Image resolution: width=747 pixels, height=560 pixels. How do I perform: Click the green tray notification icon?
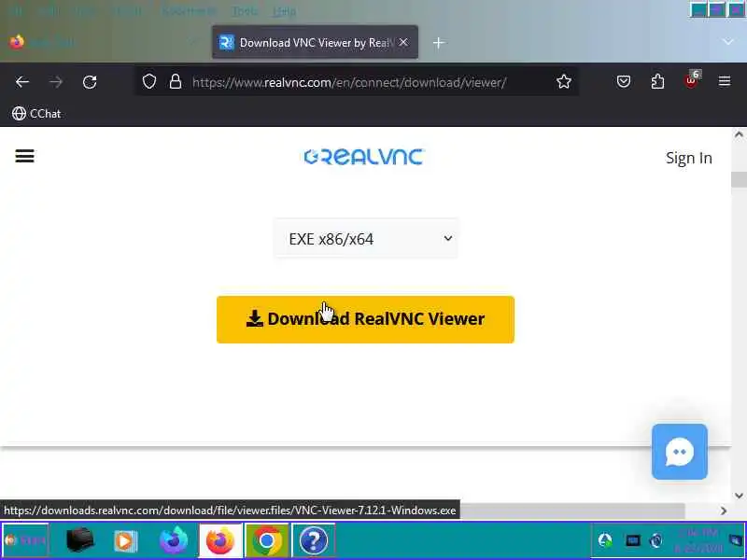[605, 540]
